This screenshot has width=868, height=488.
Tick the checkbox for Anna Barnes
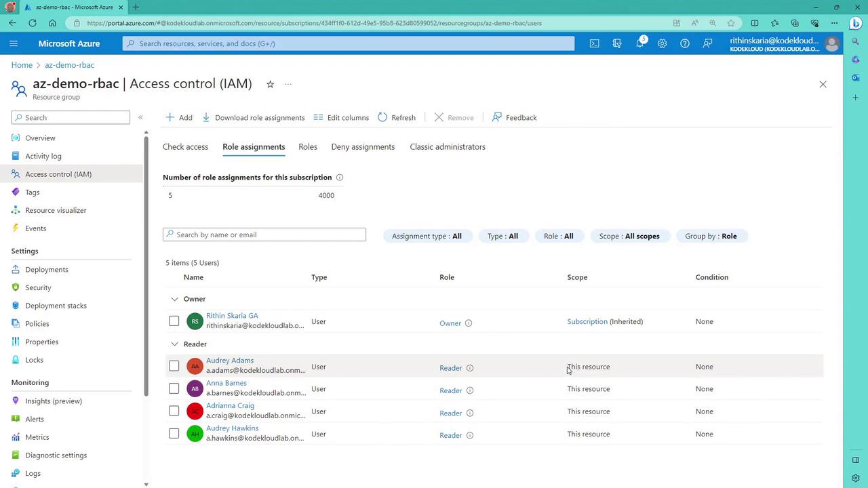pos(174,388)
